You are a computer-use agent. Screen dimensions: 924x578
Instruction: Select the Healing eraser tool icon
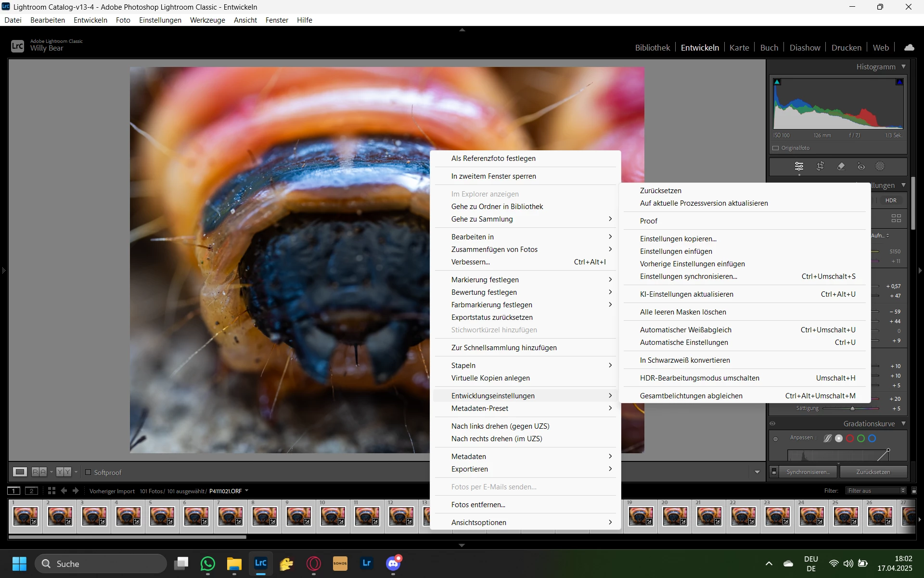[x=841, y=166]
